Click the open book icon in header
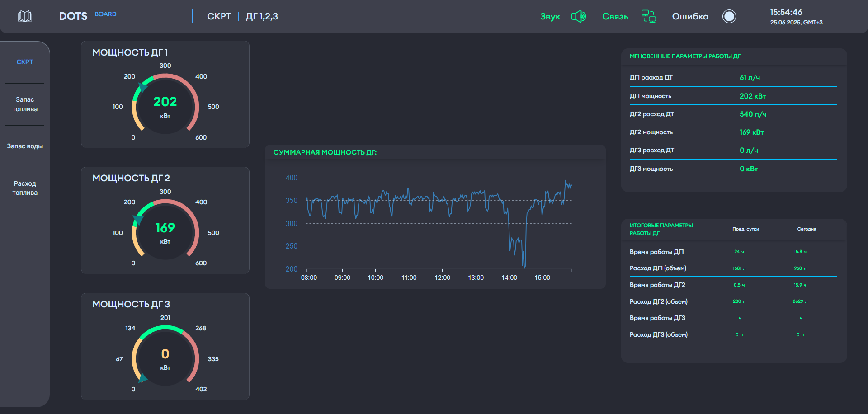This screenshot has height=414, width=868. (25, 16)
